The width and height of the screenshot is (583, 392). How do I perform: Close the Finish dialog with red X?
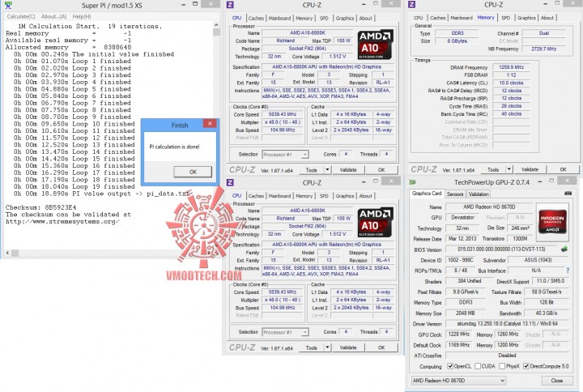210,123
